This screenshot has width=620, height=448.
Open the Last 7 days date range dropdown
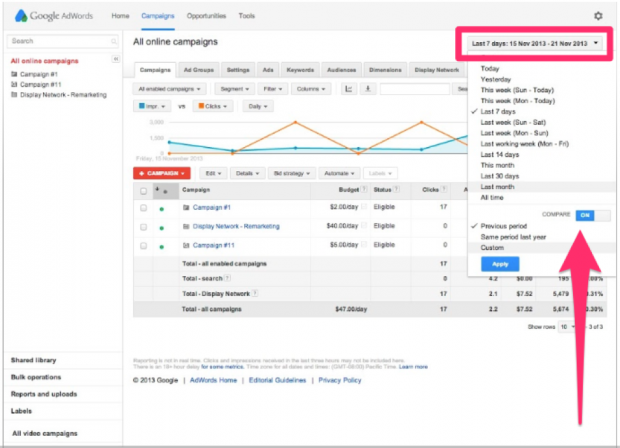[x=535, y=43]
